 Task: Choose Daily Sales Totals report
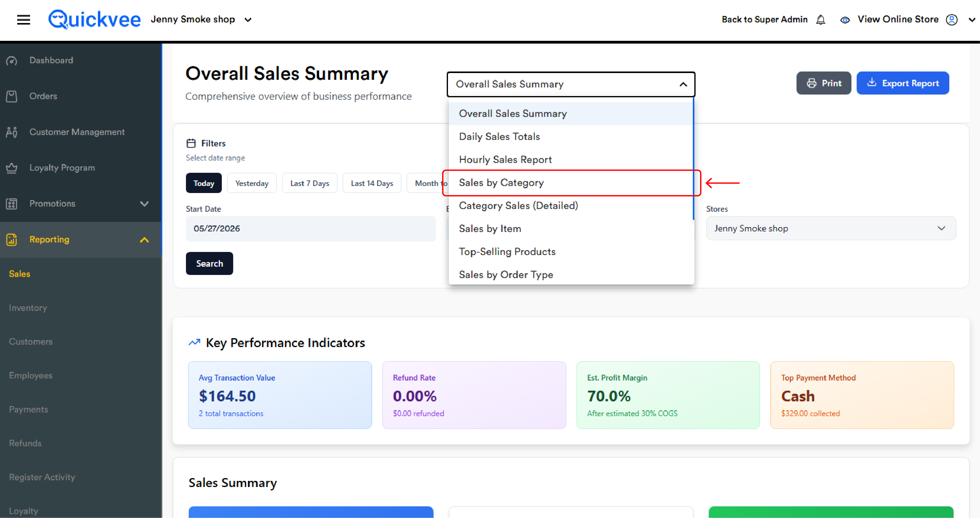tap(571, 137)
